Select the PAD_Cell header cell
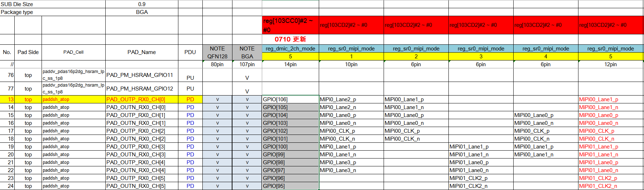Viewport: 644px width, 190px height. click(73, 52)
